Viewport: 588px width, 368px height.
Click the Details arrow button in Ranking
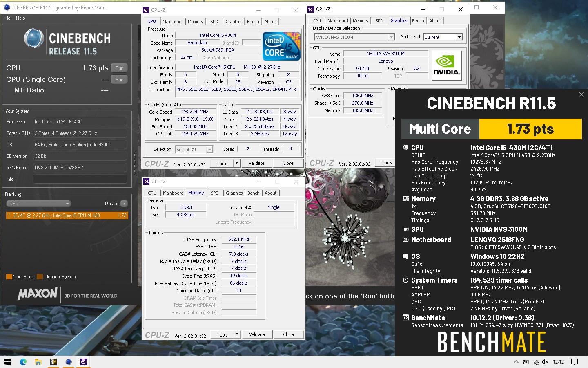coord(124,204)
